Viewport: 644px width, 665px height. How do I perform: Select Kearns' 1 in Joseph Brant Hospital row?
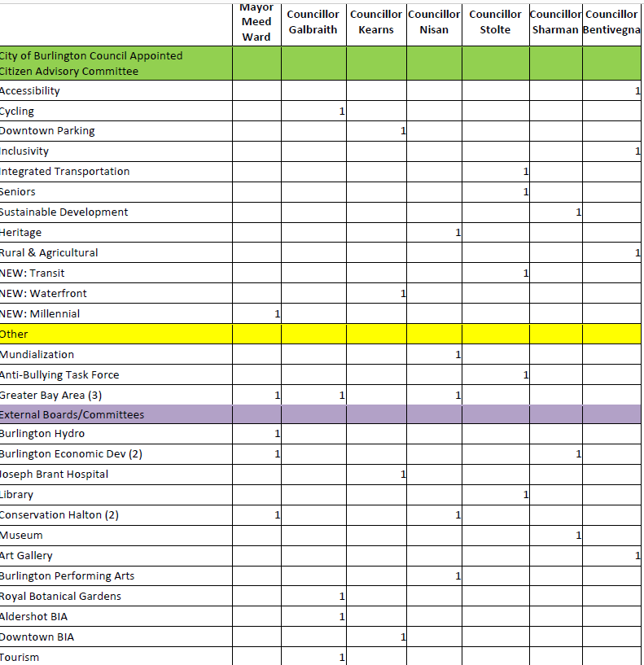403,475
